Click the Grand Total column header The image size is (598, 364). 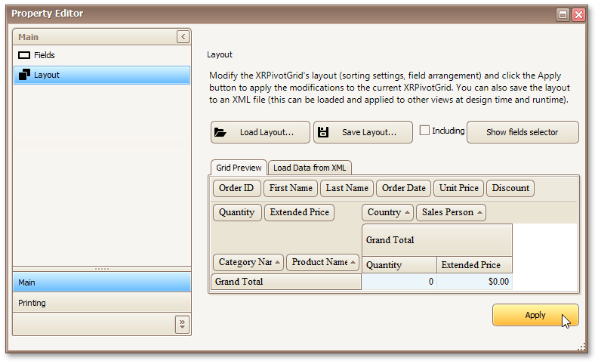437,240
